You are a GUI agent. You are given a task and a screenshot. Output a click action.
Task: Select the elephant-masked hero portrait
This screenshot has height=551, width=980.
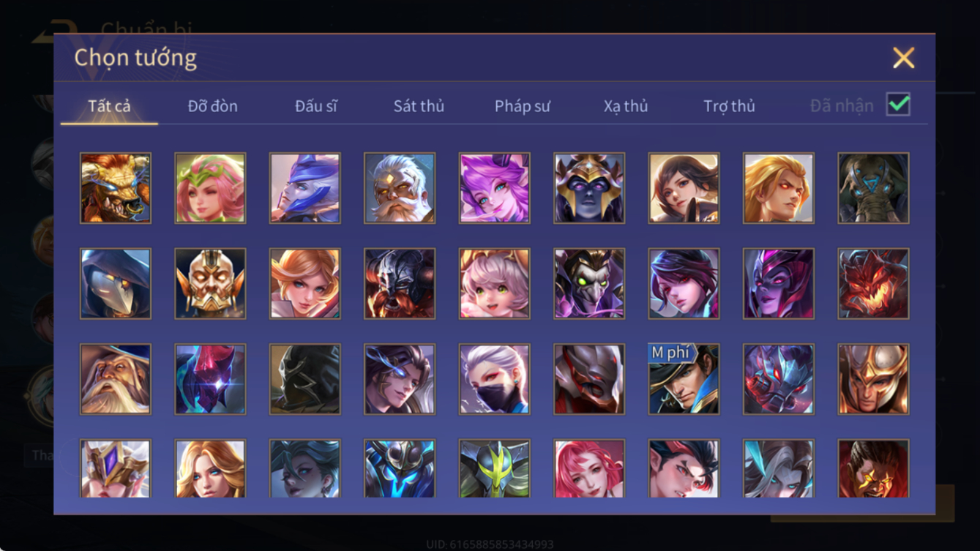(x=873, y=188)
